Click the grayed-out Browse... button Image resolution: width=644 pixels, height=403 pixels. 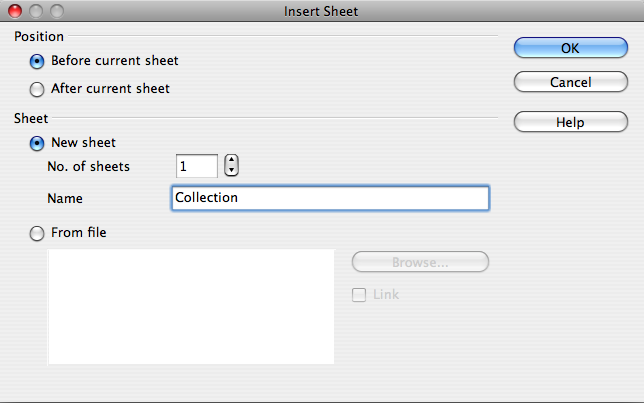tap(420, 262)
